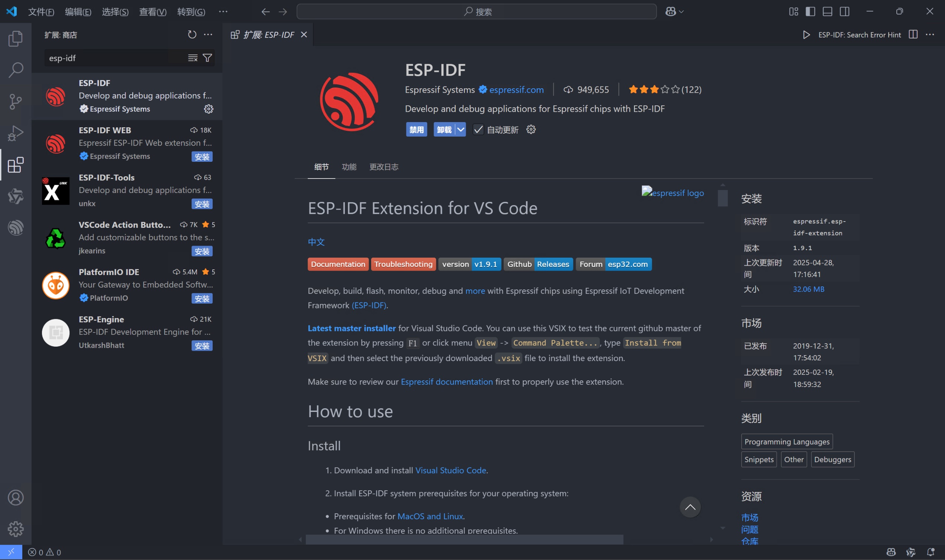Screen dimensions: 945x560
Task: Open the Explorer view in activity bar
Action: coord(16,39)
